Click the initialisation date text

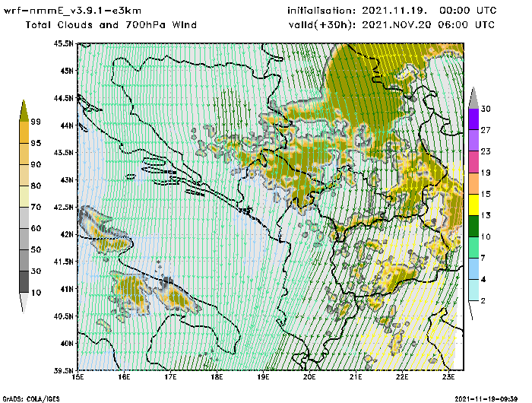(x=392, y=11)
